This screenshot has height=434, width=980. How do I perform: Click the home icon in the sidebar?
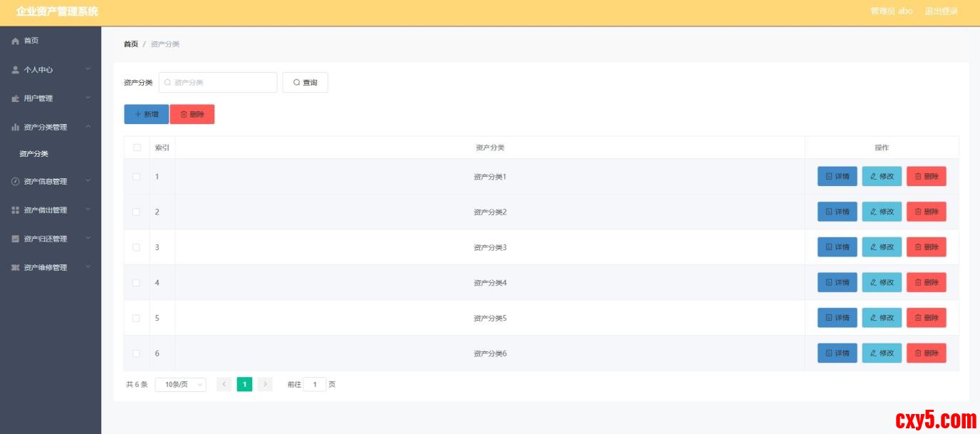(x=16, y=41)
